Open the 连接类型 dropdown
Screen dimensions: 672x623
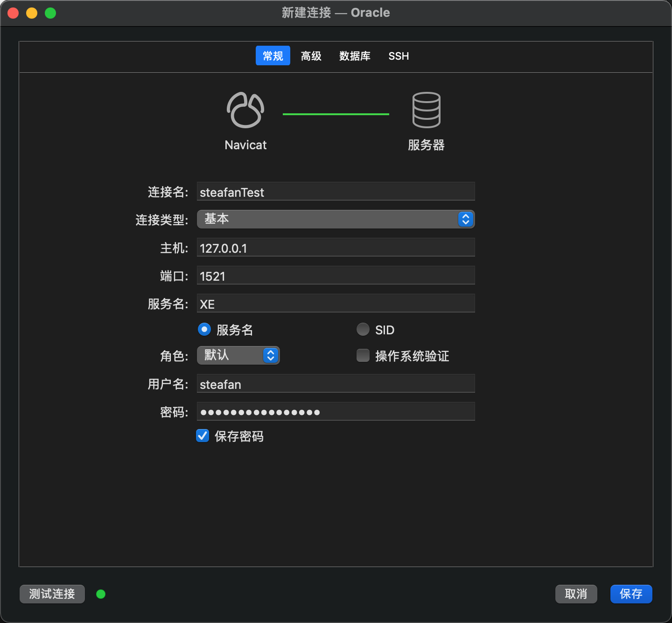(x=336, y=219)
